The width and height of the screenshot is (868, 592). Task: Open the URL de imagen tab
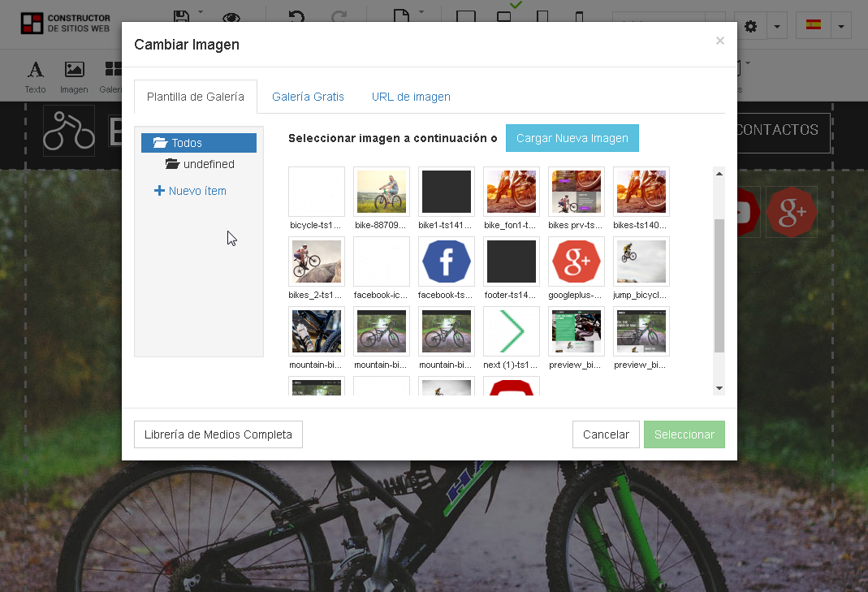(x=411, y=97)
